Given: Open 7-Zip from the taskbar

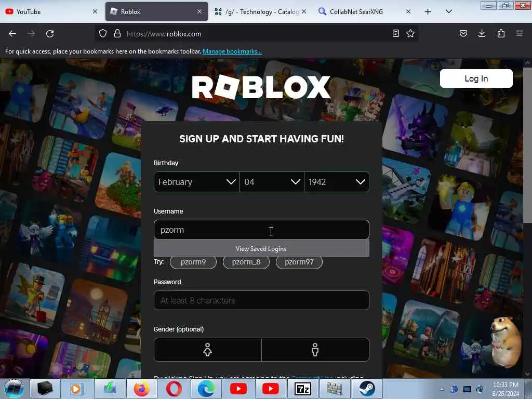Looking at the screenshot, I should 303,389.
